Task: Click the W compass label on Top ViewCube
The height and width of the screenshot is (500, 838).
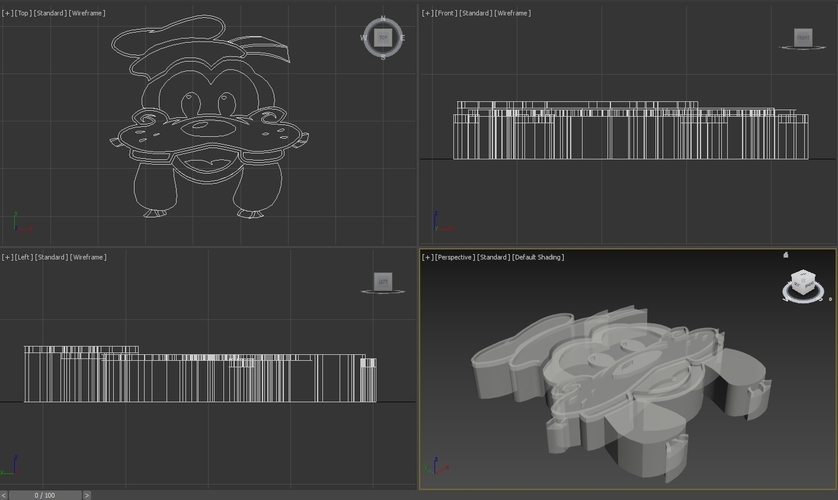Action: coord(363,38)
